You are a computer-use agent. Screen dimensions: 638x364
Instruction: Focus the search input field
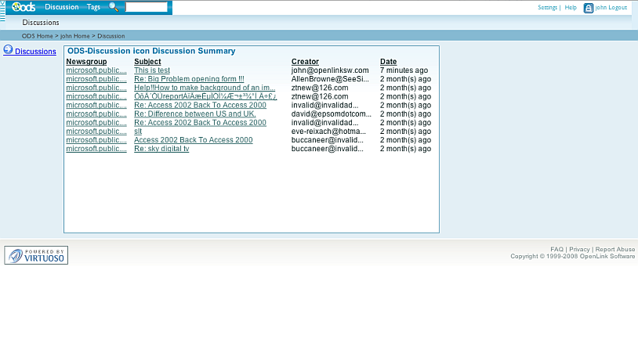147,7
